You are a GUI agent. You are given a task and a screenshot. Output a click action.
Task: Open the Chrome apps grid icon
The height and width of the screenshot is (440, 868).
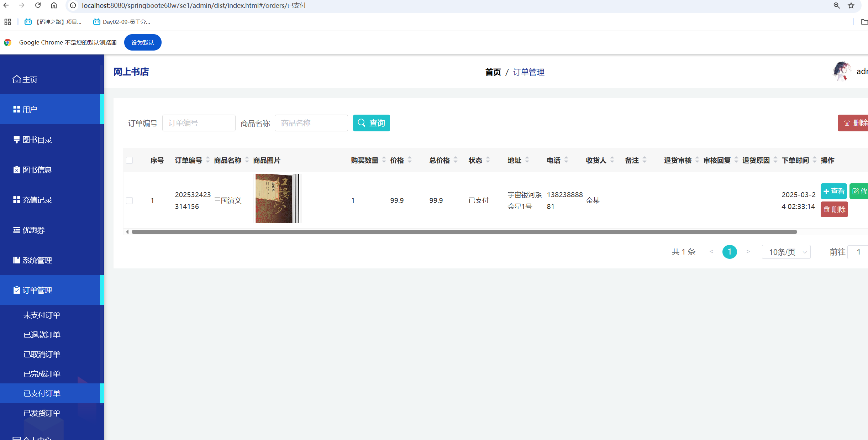tap(7, 22)
